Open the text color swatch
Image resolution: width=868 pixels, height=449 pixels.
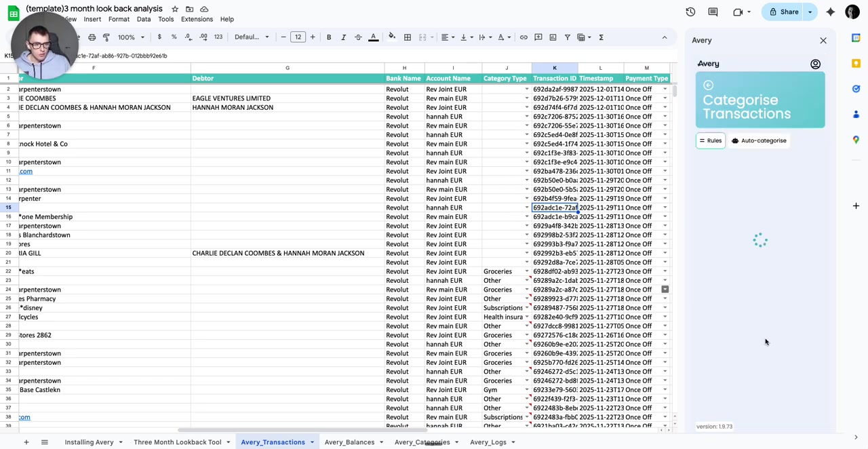point(373,37)
